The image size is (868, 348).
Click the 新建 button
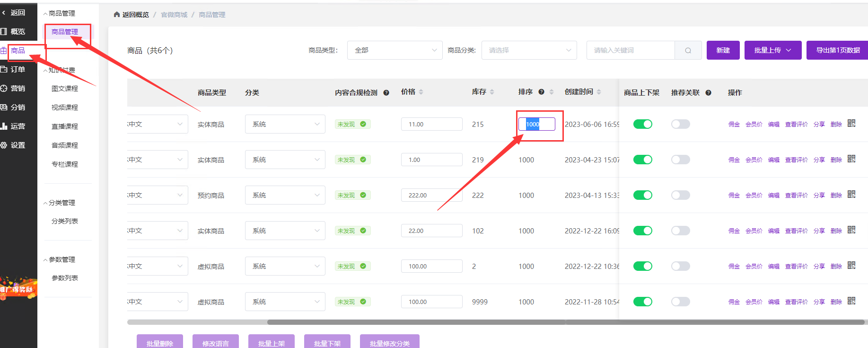coord(723,50)
